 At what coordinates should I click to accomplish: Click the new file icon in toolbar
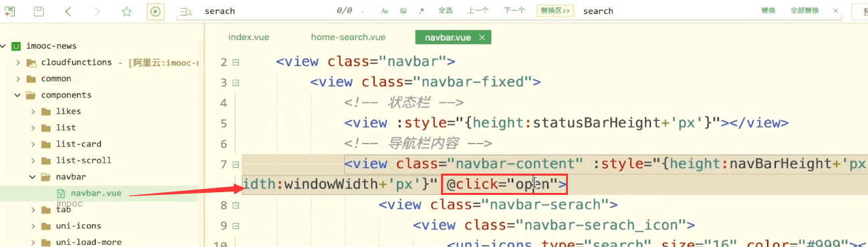[10, 11]
